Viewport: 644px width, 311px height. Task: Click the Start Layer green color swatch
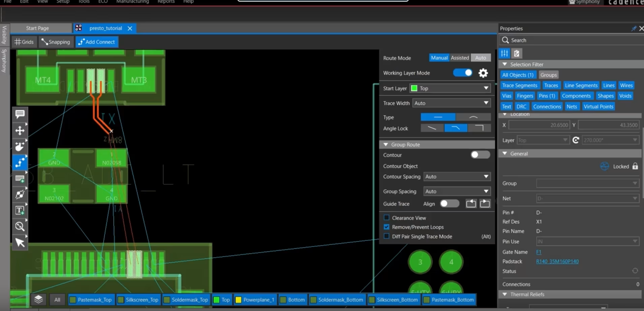point(414,88)
